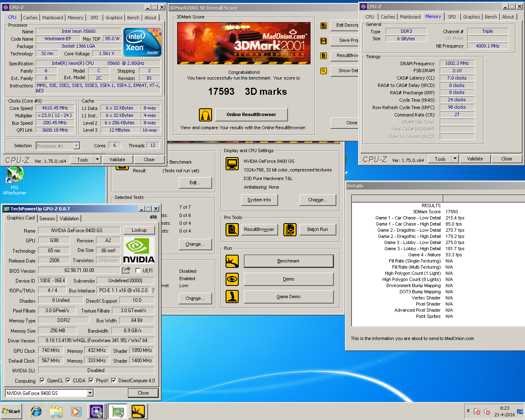
Task: Click Change button under Display and CPU Settings
Action: coord(318,200)
